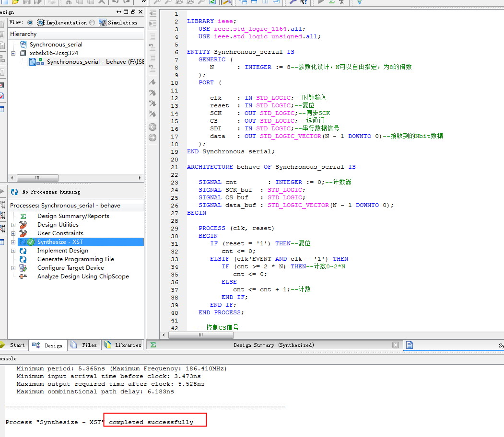Screen dimensions: 504x437
Task: Expand the User Constraints process
Action: pyautogui.click(x=13, y=233)
